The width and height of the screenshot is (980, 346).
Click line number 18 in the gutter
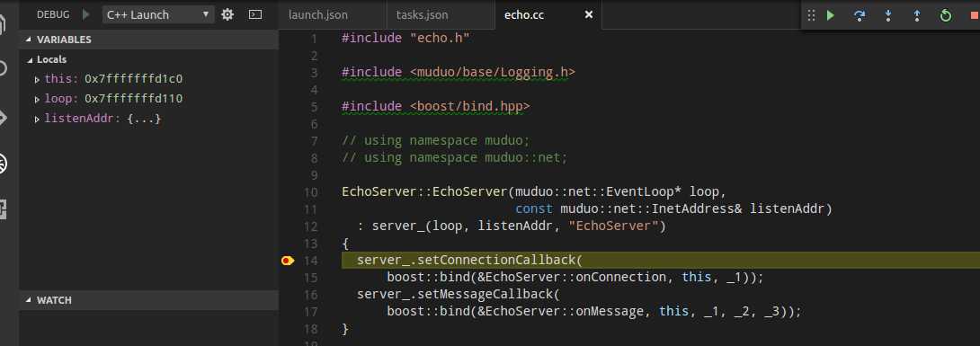310,329
